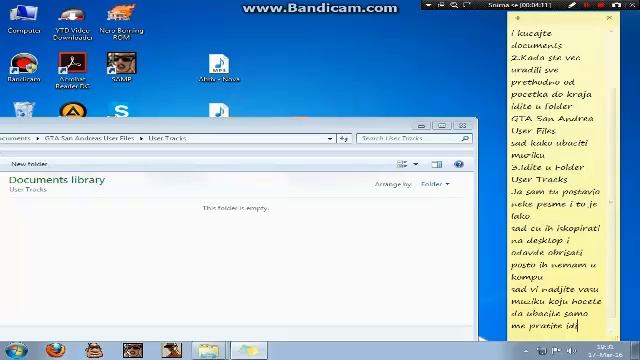Open the Windows Start button
This screenshot has height=360, width=640.
(x=16, y=351)
